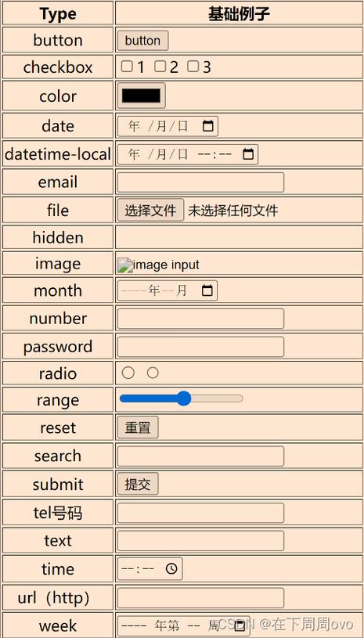The width and height of the screenshot is (364, 638).
Task: Click the broken image input icon
Action: 125,265
